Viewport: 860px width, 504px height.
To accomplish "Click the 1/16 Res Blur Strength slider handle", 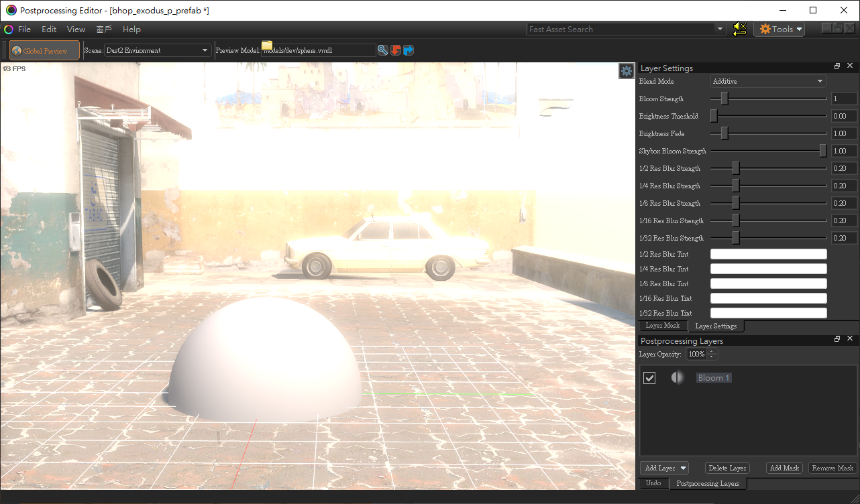I will 736,220.
